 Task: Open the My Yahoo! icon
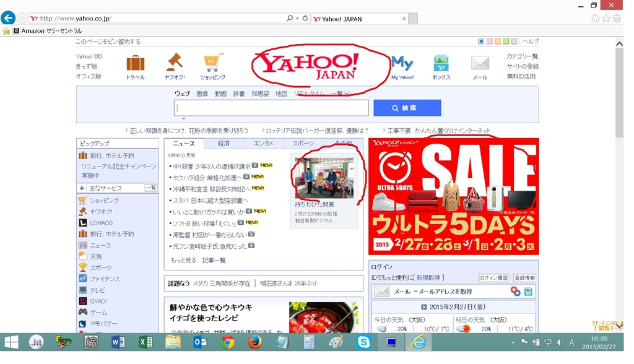pyautogui.click(x=402, y=63)
